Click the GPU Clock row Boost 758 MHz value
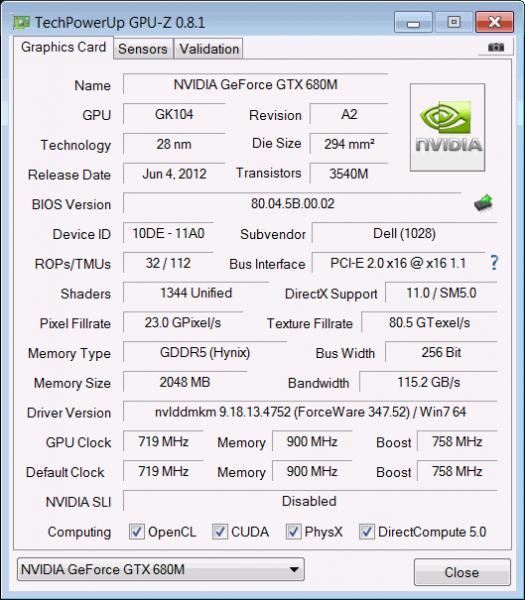The width and height of the screenshot is (525, 600). tap(457, 442)
